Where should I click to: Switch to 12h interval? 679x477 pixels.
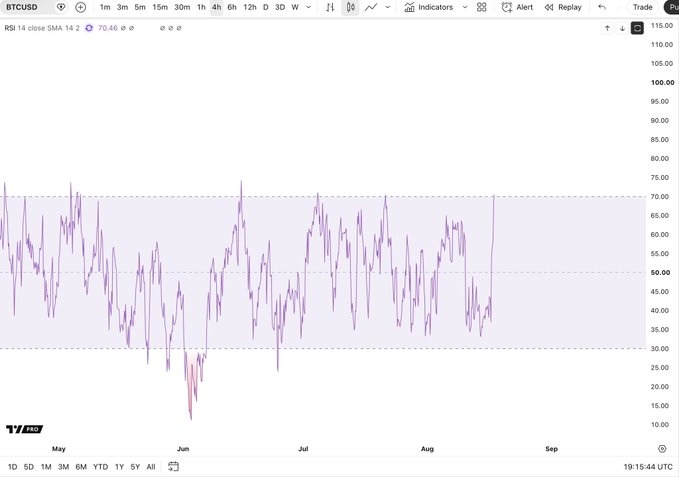tap(249, 7)
